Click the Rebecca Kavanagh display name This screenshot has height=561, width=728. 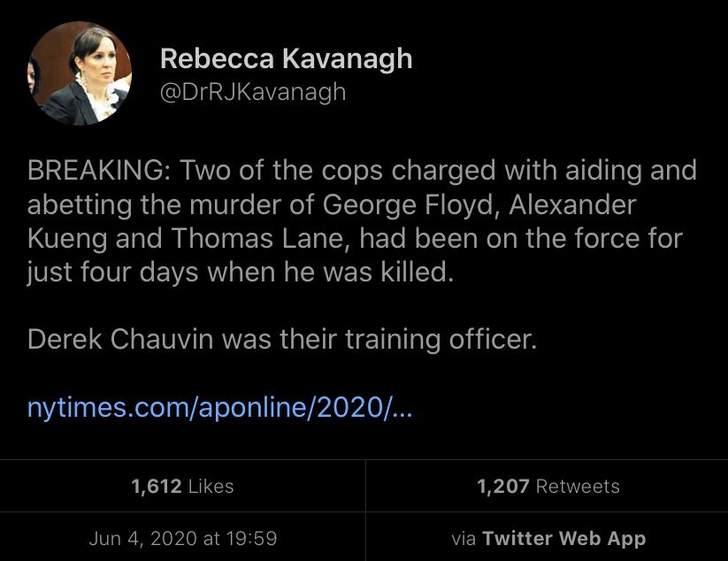click(286, 59)
